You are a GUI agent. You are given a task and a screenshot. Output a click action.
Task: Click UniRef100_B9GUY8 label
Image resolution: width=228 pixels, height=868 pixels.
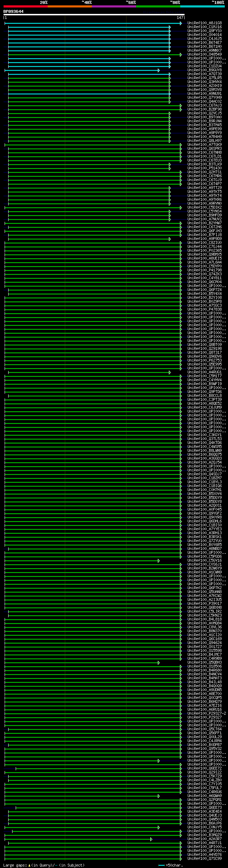click(x=204, y=70)
